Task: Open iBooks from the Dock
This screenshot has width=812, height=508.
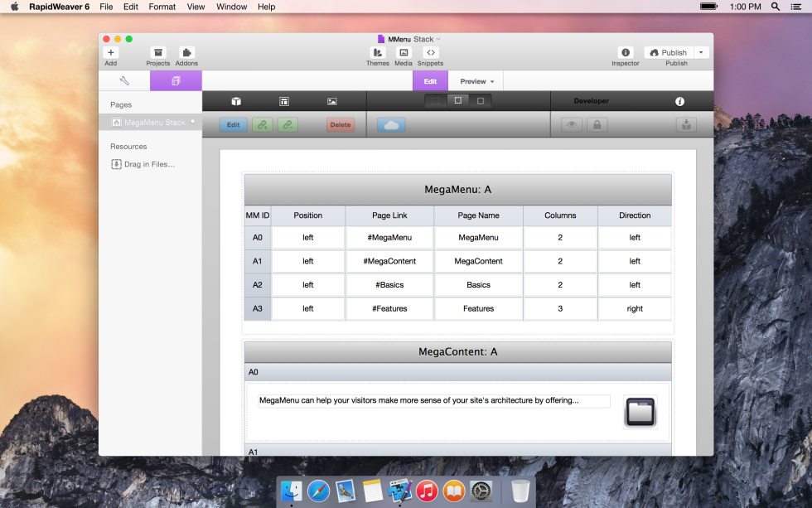Action: click(454, 491)
